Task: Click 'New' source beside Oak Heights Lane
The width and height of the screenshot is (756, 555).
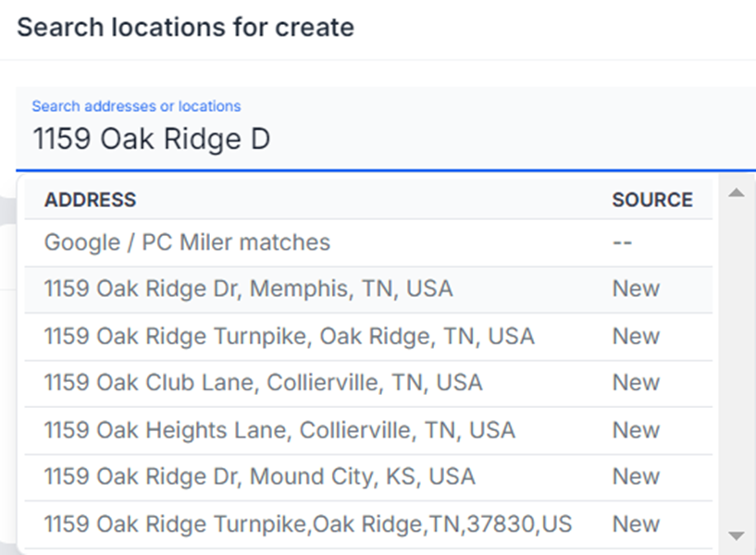Action: pyautogui.click(x=636, y=430)
